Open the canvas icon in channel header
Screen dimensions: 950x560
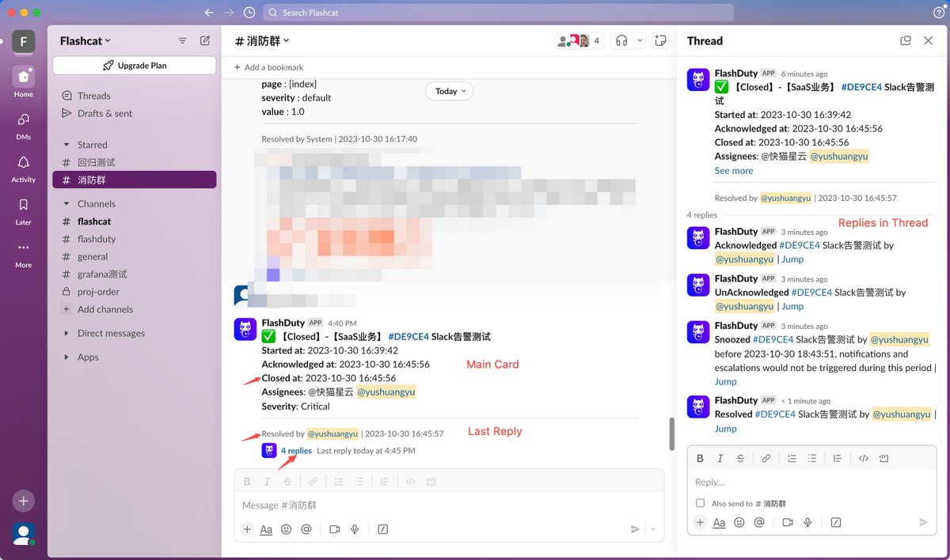point(660,40)
